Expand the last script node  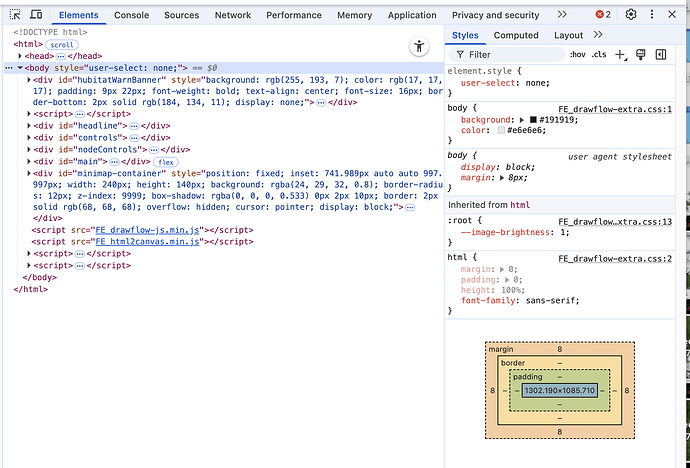29,265
